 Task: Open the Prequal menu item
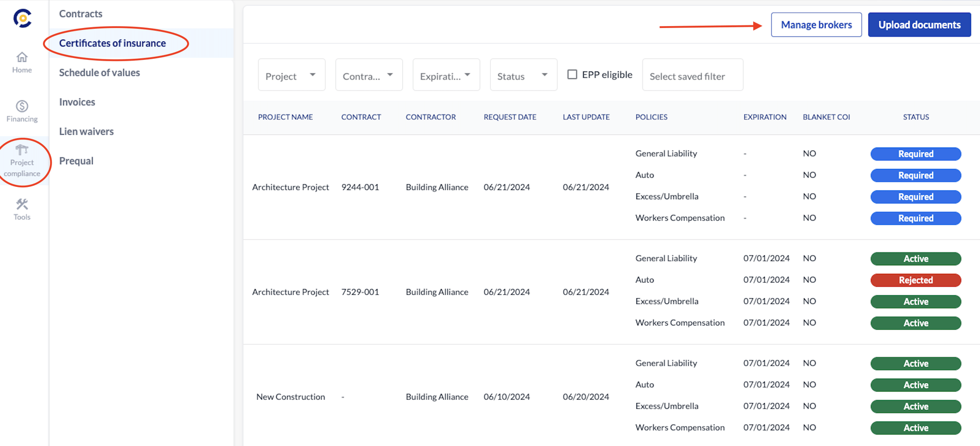76,161
